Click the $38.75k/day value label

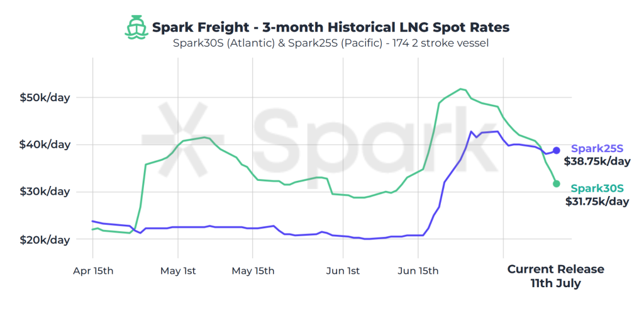597,161
